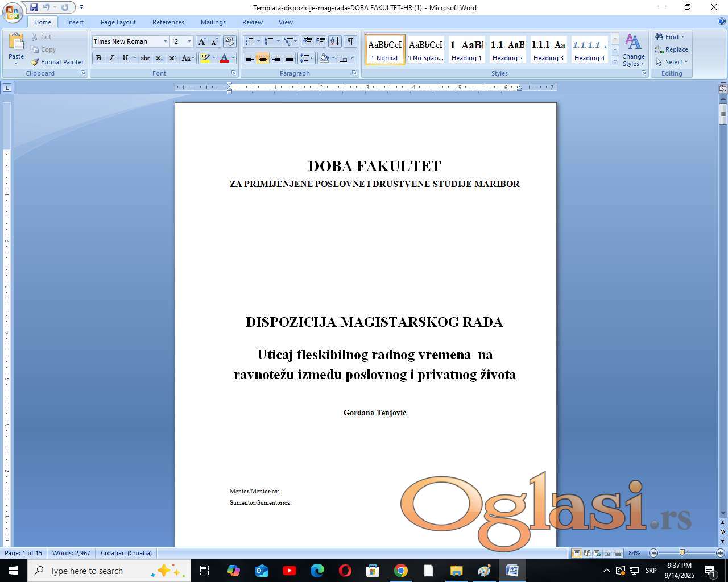Click the Format Painter brush icon
This screenshot has width=728, height=582.
(x=35, y=62)
